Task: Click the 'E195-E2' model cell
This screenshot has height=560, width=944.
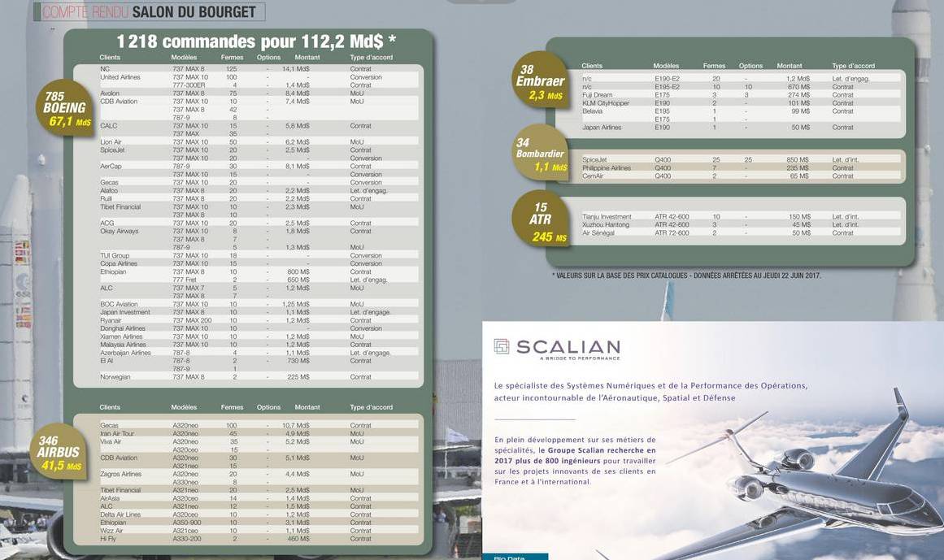Action: coord(667,87)
